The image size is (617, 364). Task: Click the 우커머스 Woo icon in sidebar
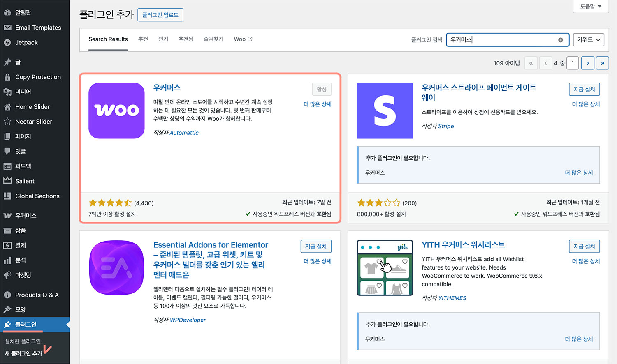tap(7, 216)
